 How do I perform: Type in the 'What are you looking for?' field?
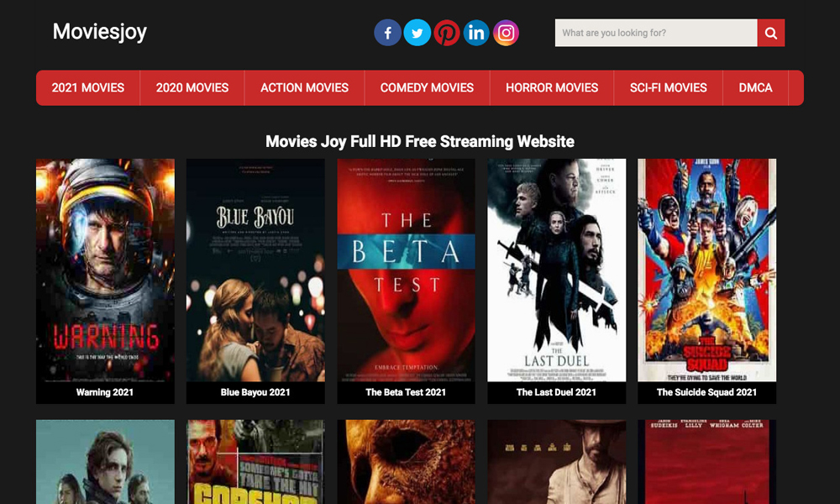pyautogui.click(x=655, y=33)
